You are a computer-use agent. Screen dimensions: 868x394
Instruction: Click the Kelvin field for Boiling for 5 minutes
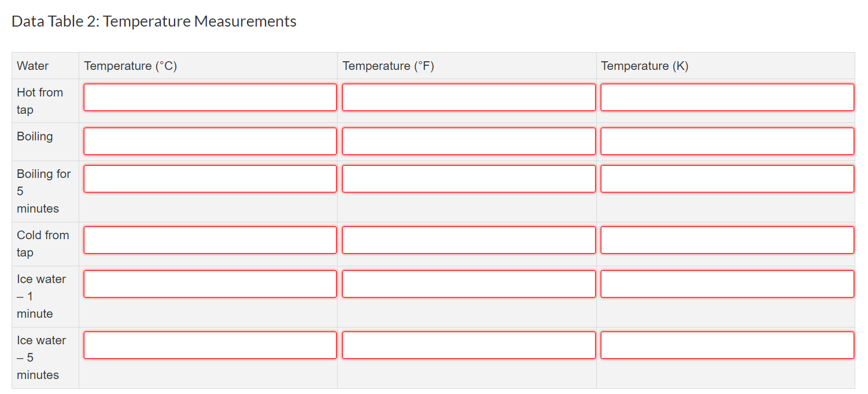click(x=727, y=179)
